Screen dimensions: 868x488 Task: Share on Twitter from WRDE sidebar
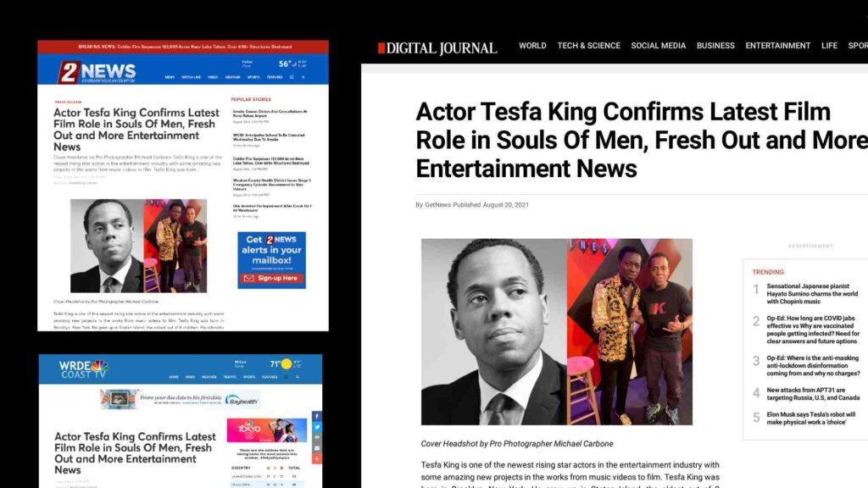[x=317, y=427]
